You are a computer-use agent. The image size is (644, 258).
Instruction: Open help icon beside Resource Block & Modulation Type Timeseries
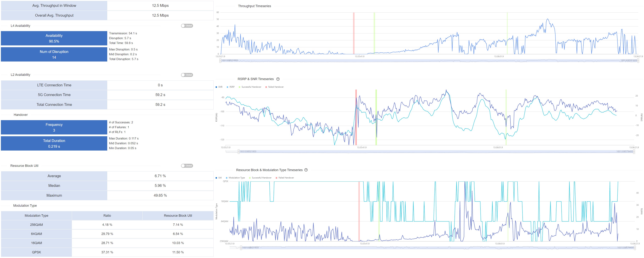(x=306, y=170)
